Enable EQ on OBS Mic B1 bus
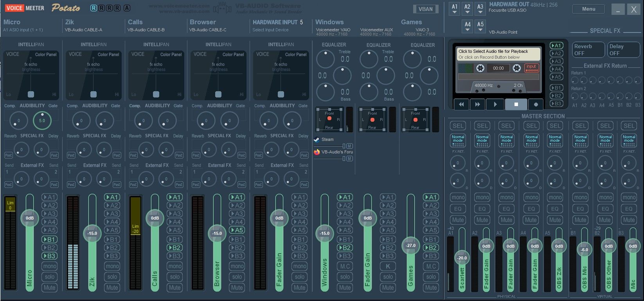Screen dimensions: 644x301 click(580, 209)
